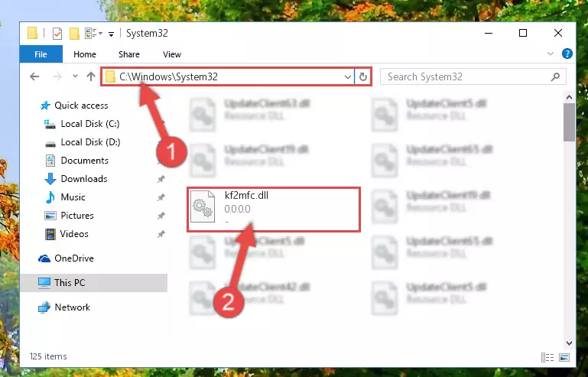Click the Downloads pin icon
The height and width of the screenshot is (377, 588).
click(161, 179)
